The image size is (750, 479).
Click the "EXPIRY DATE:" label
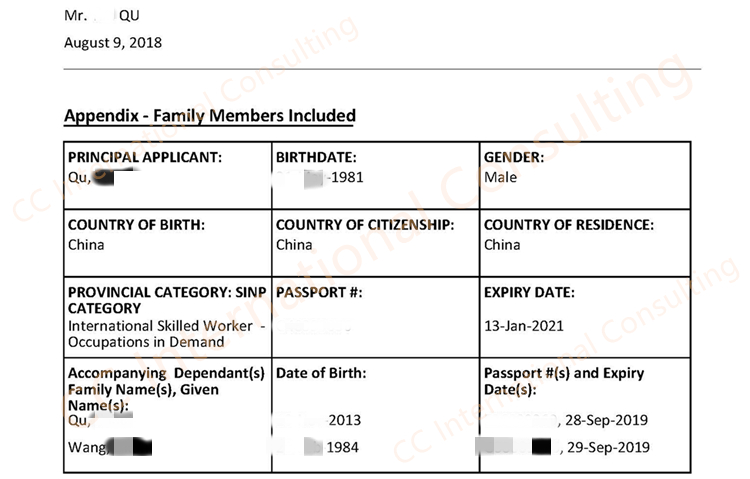pyautogui.click(x=529, y=293)
